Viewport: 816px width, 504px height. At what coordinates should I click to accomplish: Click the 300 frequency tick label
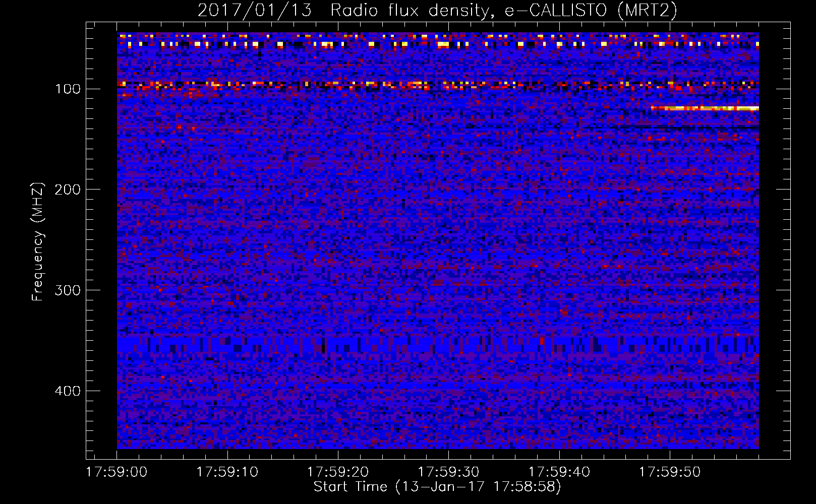(68, 290)
